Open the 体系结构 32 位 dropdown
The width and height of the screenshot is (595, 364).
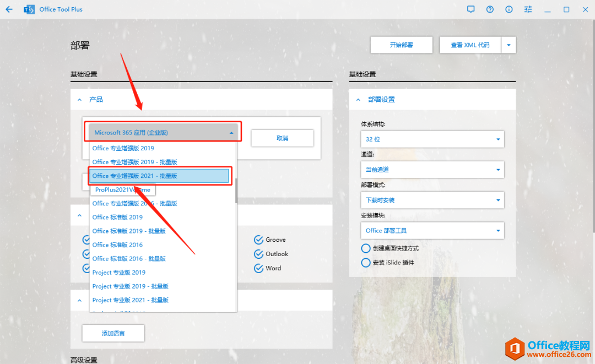pos(432,139)
